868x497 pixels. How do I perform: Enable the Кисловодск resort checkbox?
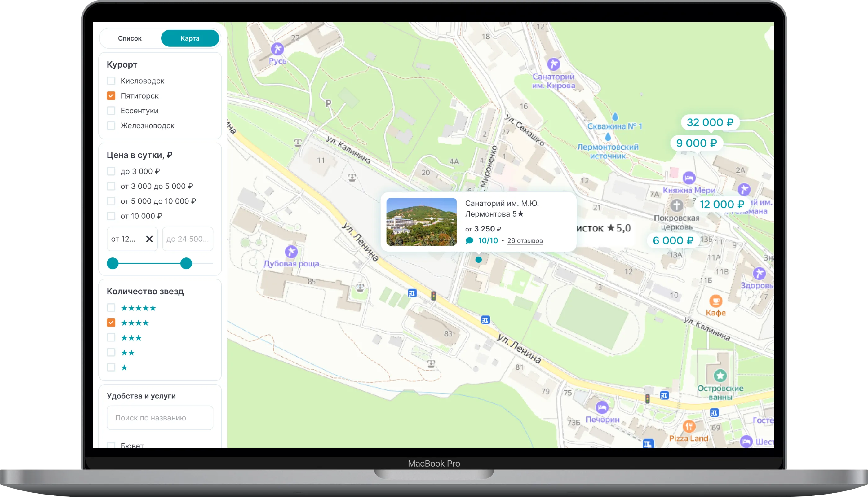[111, 81]
